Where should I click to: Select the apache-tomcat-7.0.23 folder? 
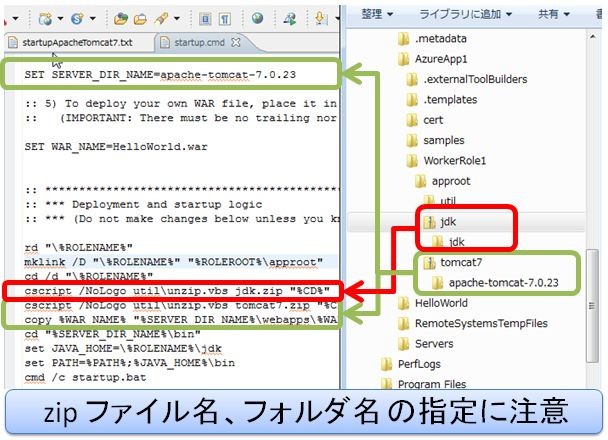(504, 283)
